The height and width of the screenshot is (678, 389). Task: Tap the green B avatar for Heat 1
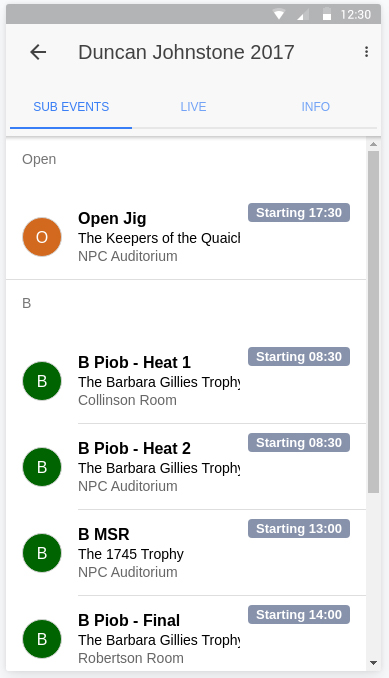[42, 381]
